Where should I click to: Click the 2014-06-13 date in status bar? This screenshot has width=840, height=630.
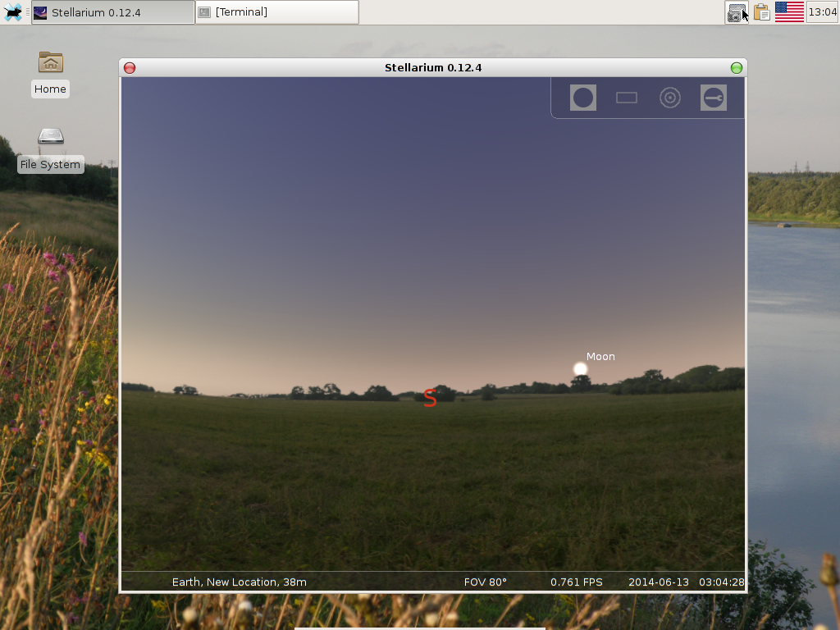tap(659, 582)
